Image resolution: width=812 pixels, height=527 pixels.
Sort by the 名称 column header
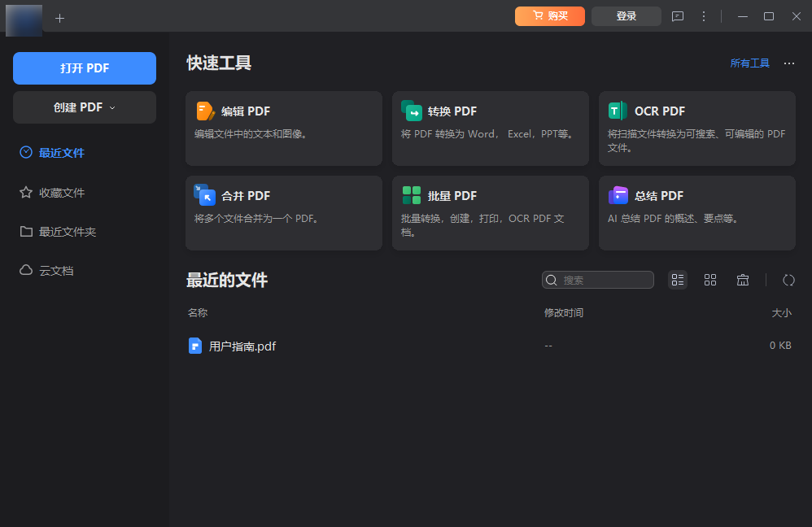[x=197, y=312]
